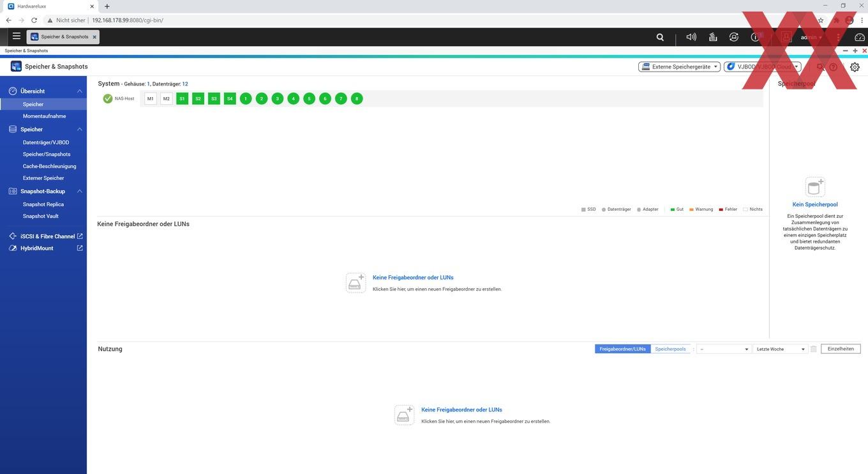
Task: Open Momentaufnahme in sidebar
Action: 43,116
